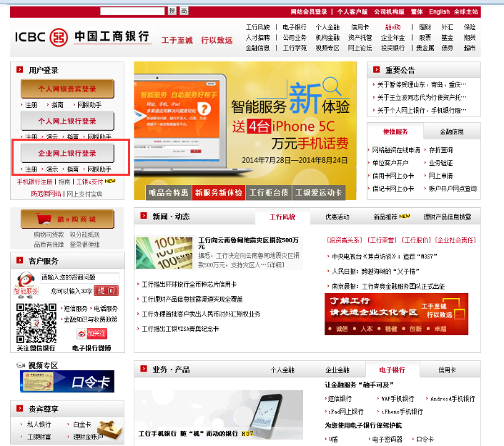Open 贵金属 in navigation menu

point(425,48)
